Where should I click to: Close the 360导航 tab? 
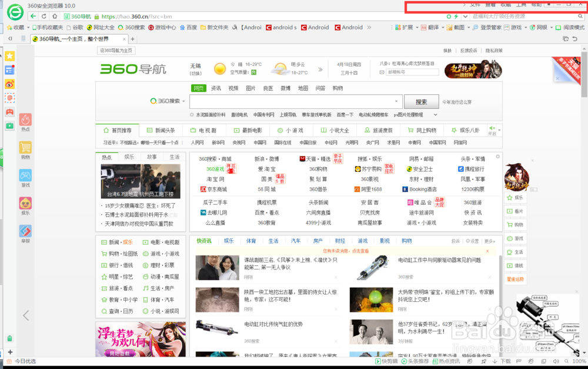124,39
